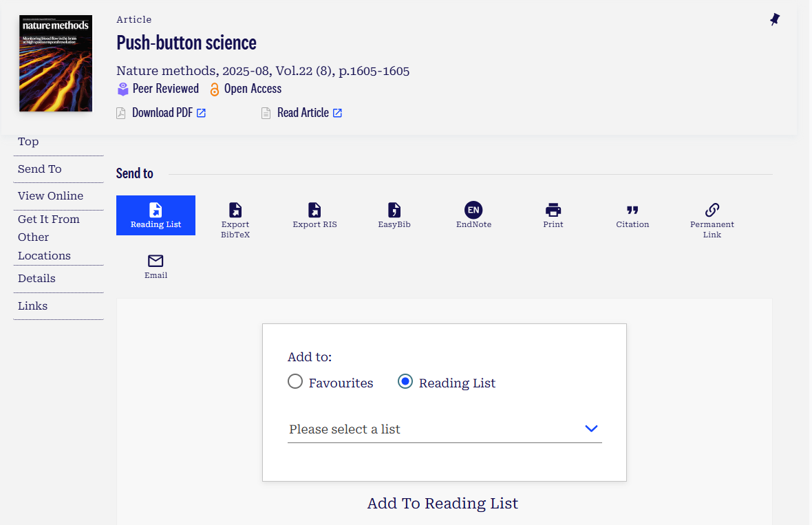The image size is (812, 525).
Task: Click the Email envelope icon
Action: point(156,260)
